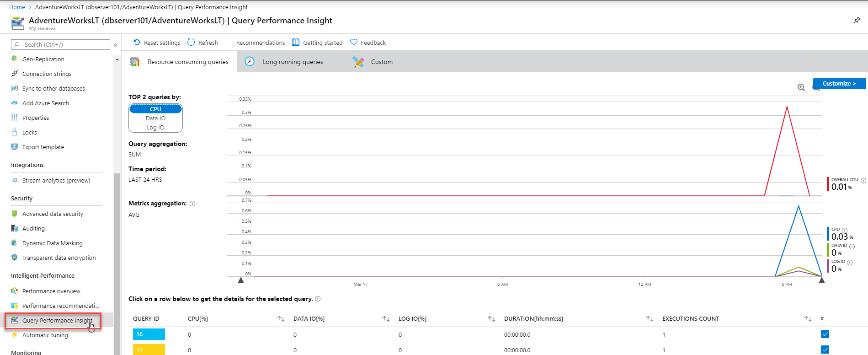Click the Add Azure Search cloud icon
This screenshot has height=355, width=868.
15,103
